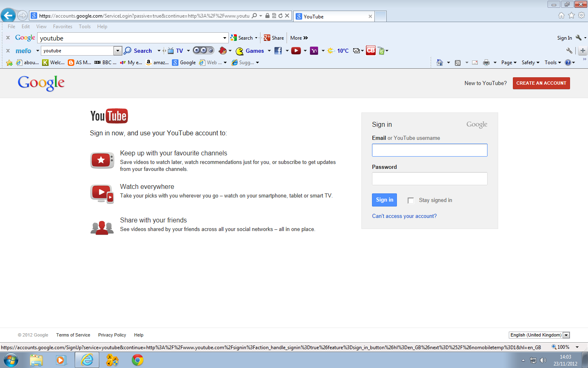Click the Pac-Man Games icon
This screenshot has height=368, width=588.
click(x=240, y=51)
